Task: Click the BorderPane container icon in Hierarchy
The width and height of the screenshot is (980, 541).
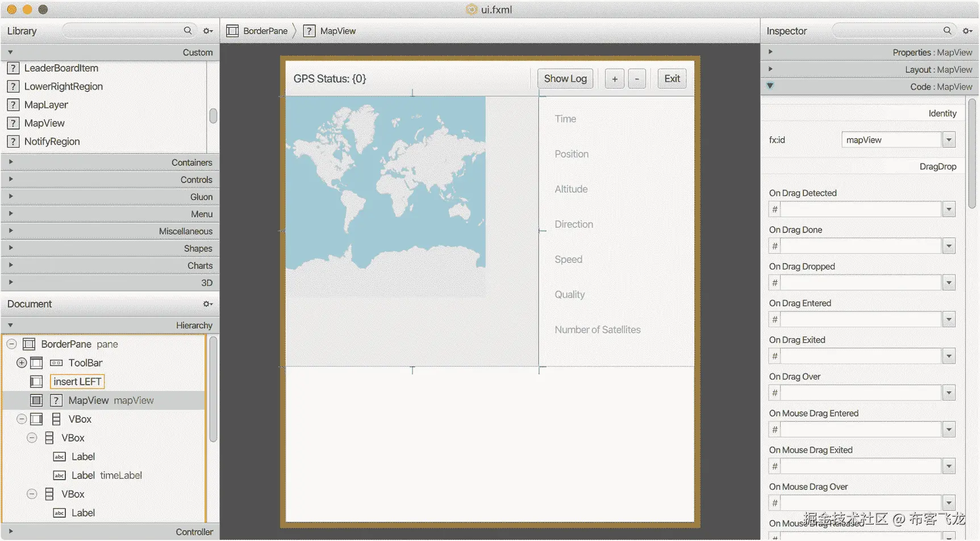Action: (x=29, y=344)
